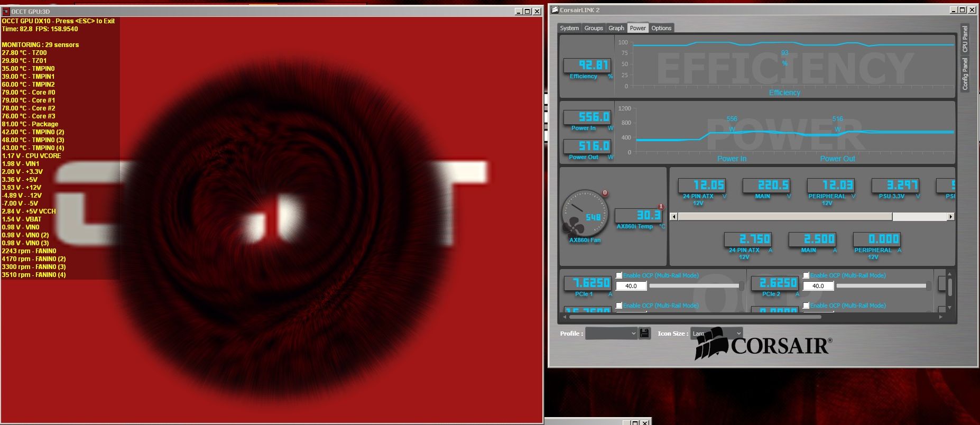Click the AX860i Temp readout
Image resolution: width=980 pixels, height=425 pixels.
(640, 215)
